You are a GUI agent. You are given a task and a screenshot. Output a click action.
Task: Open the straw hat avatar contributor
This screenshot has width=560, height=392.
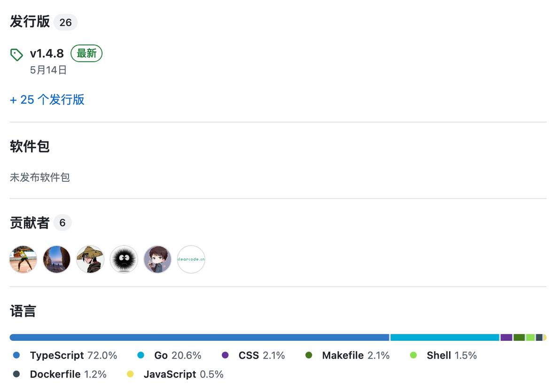coord(90,259)
